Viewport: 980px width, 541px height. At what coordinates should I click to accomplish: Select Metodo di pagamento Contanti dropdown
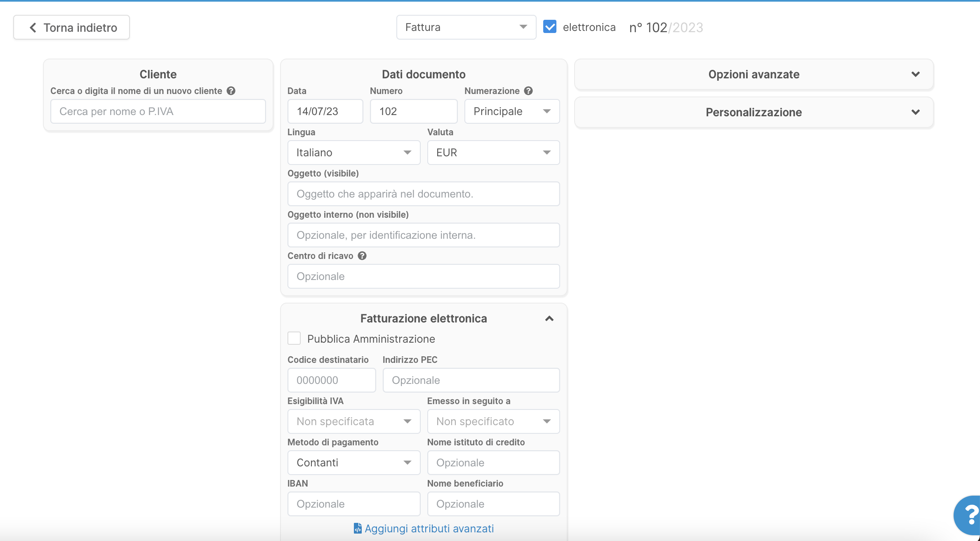coord(353,463)
